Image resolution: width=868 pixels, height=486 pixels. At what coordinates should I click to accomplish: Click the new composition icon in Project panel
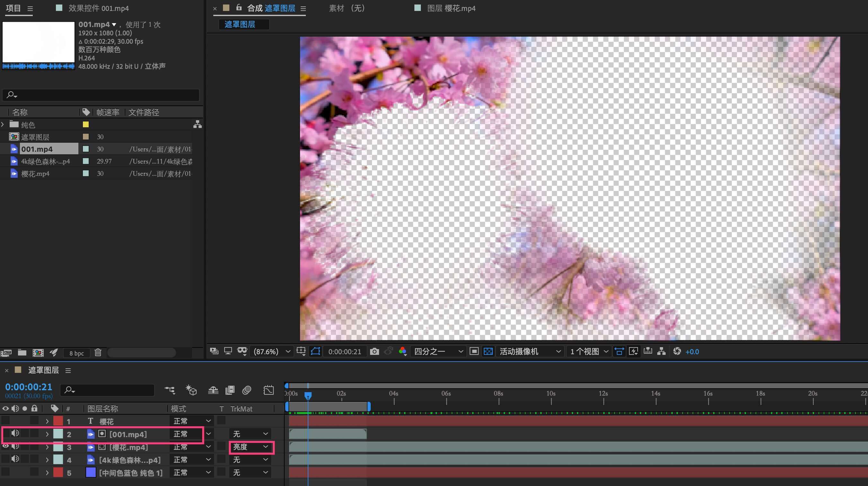[38, 353]
